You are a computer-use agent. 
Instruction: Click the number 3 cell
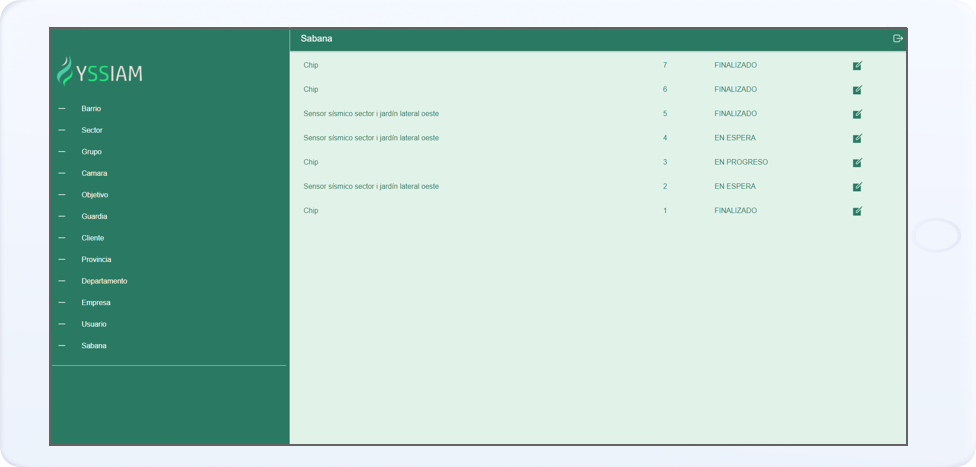[x=665, y=163]
